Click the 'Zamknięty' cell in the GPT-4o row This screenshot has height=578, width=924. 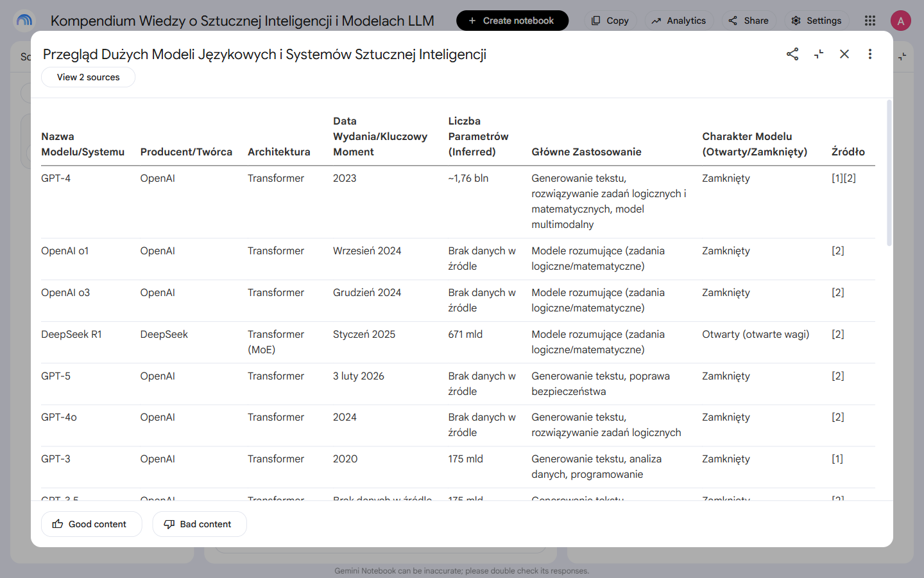[x=726, y=417]
